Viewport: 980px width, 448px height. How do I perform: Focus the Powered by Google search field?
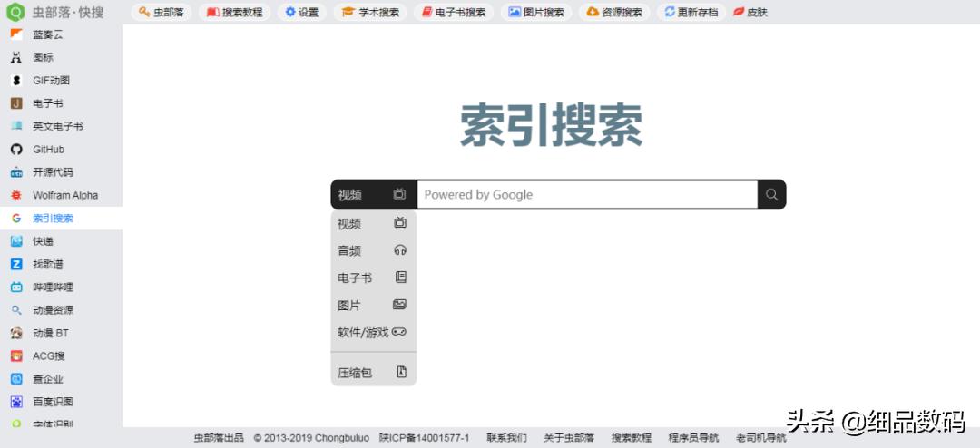coord(587,194)
